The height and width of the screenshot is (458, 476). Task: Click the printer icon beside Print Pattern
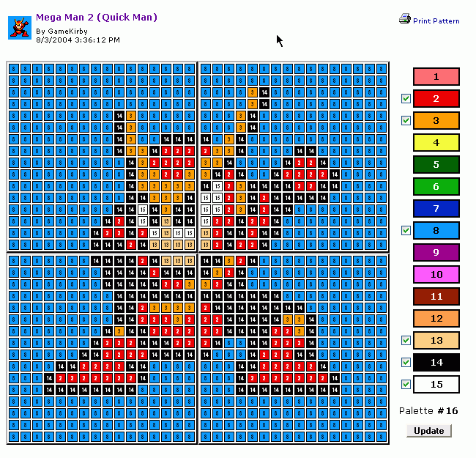(405, 19)
